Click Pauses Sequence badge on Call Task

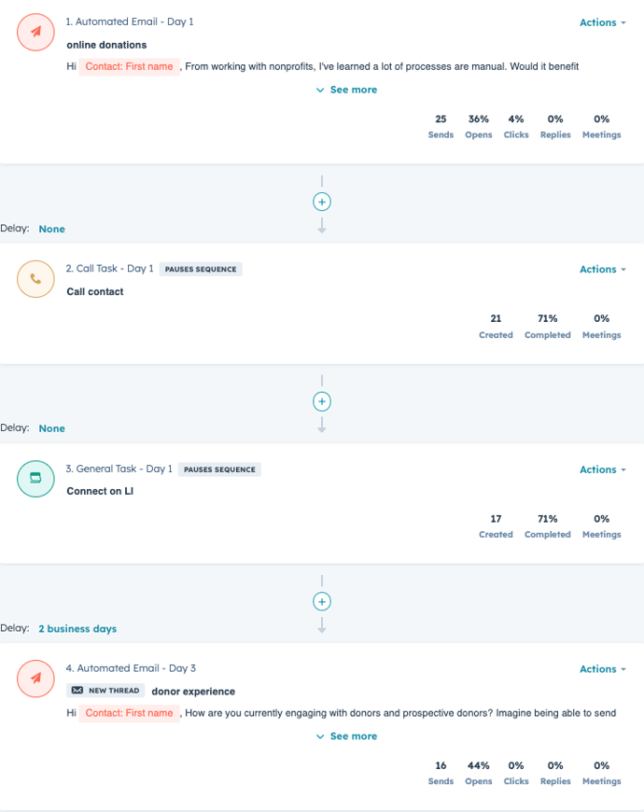201,270
